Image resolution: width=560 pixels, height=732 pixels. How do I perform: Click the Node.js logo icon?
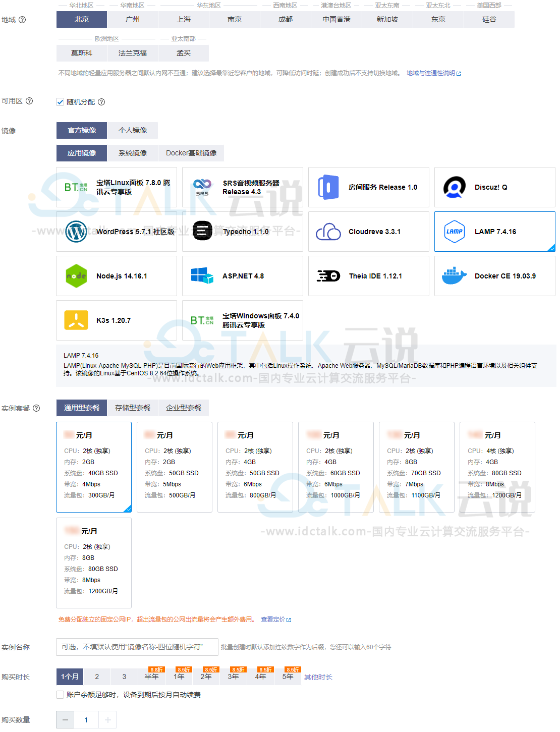tap(76, 276)
